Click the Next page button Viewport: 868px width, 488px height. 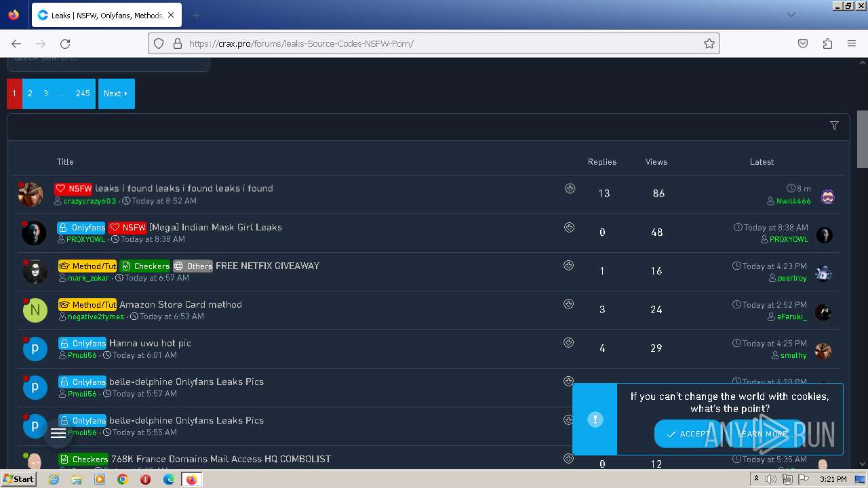click(x=116, y=94)
